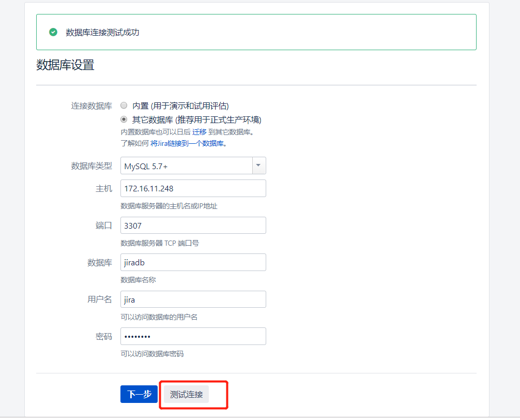Viewport: 520px width, 420px height.
Task: Click the 密码 field label
Action: tap(104, 337)
